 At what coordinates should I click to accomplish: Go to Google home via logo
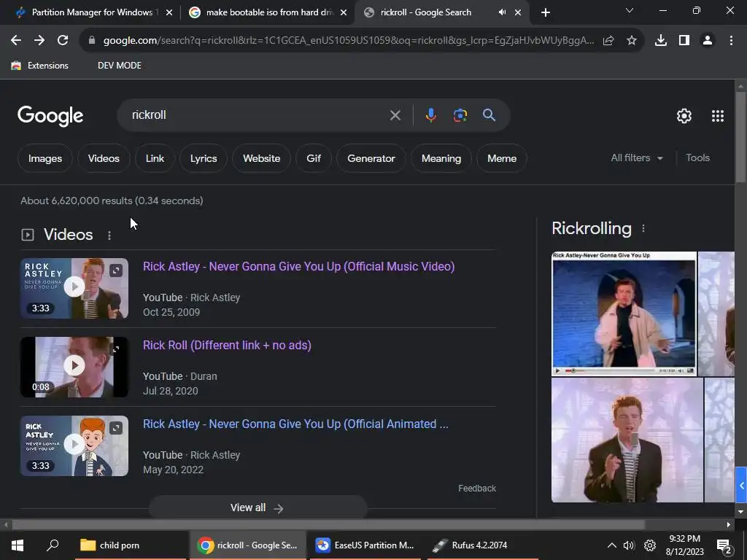50,116
